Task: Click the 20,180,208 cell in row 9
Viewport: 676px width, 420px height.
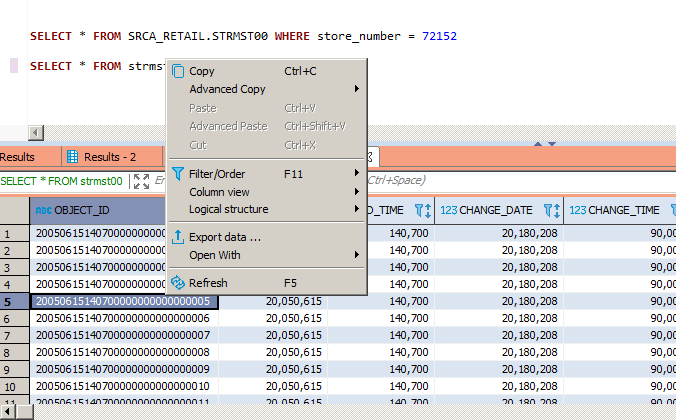Action: pos(499,370)
